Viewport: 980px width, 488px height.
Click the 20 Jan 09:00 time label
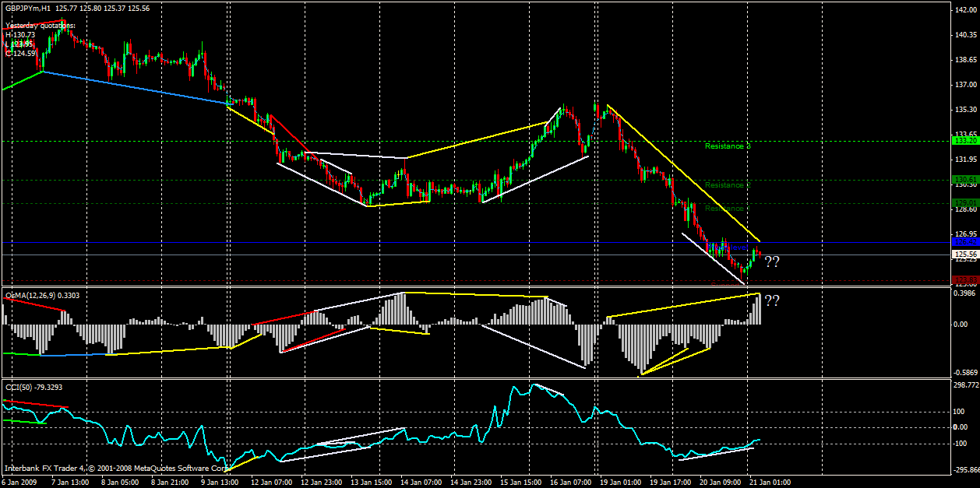pos(719,482)
